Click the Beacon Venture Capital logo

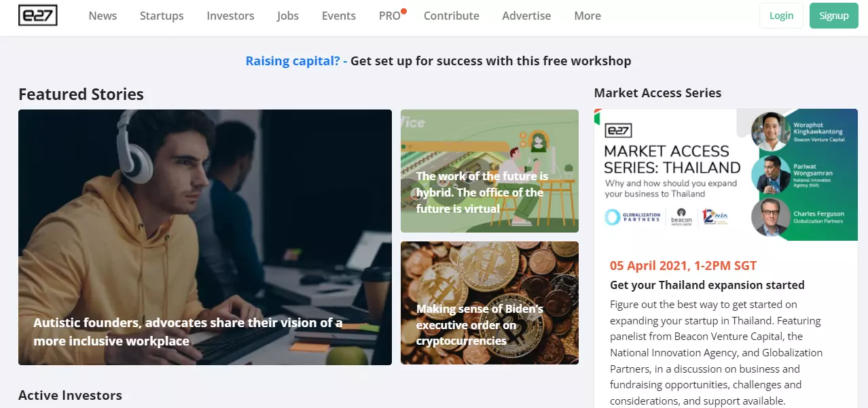tap(681, 216)
